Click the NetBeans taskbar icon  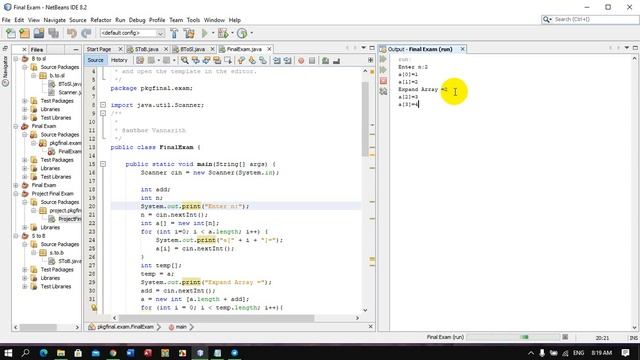coord(200,353)
